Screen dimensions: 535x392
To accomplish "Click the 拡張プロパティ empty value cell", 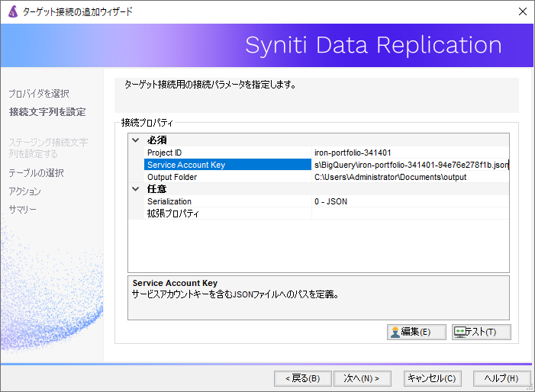I will point(410,214).
